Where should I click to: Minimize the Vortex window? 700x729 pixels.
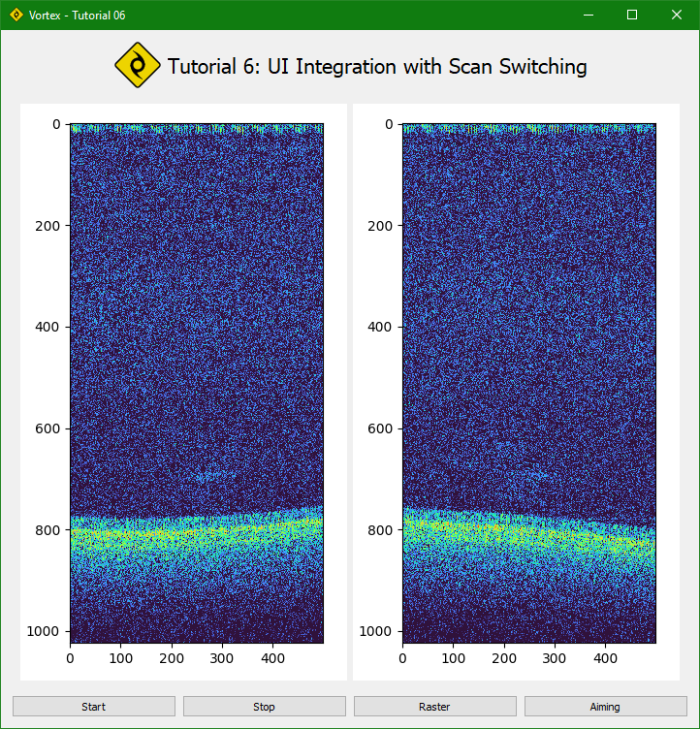tap(588, 15)
